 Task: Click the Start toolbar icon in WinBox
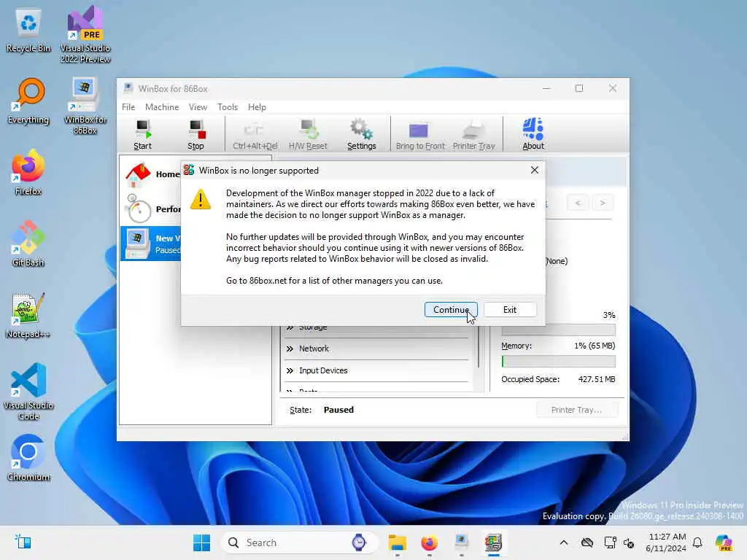(142, 134)
